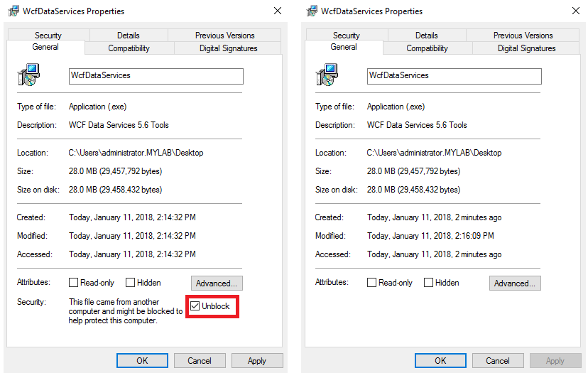588x373 pixels.
Task: Click Size value '29,457,792 bytes' in left dialog
Action: pos(131,171)
